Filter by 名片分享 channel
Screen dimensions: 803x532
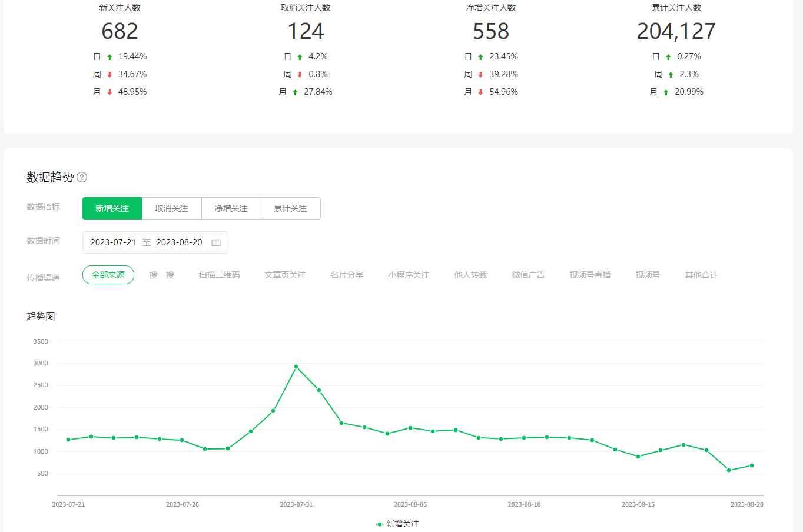(347, 275)
